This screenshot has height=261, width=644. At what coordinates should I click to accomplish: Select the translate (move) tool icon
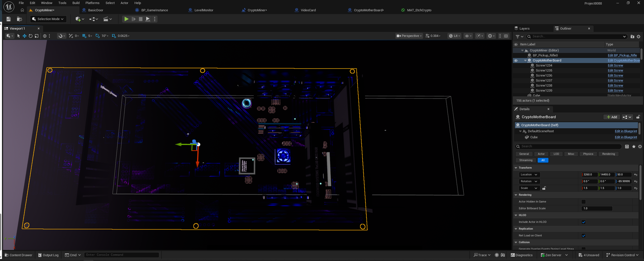click(24, 36)
